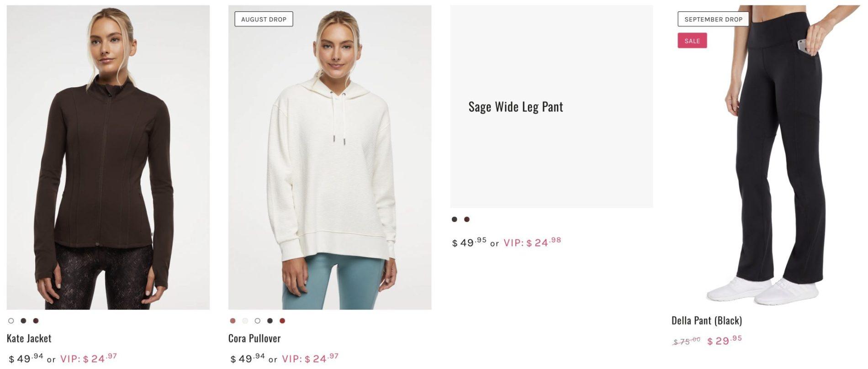Pick the white outlined Cora Pullover swatch

pyautogui.click(x=258, y=321)
